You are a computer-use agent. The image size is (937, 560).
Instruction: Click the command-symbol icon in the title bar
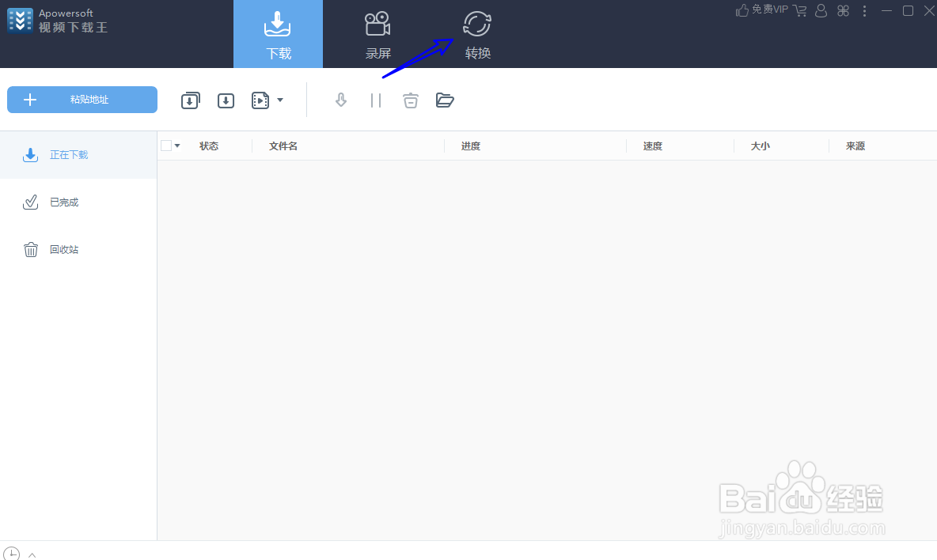point(843,11)
